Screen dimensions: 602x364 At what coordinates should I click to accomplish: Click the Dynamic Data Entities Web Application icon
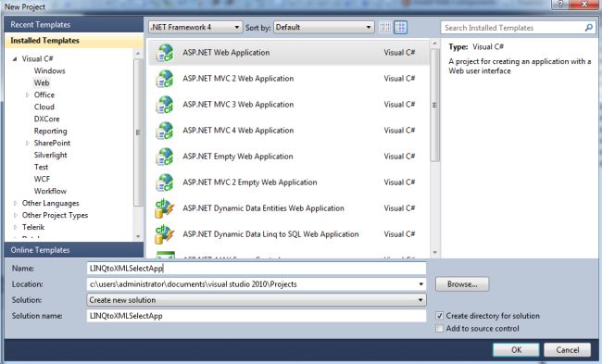[x=165, y=208]
